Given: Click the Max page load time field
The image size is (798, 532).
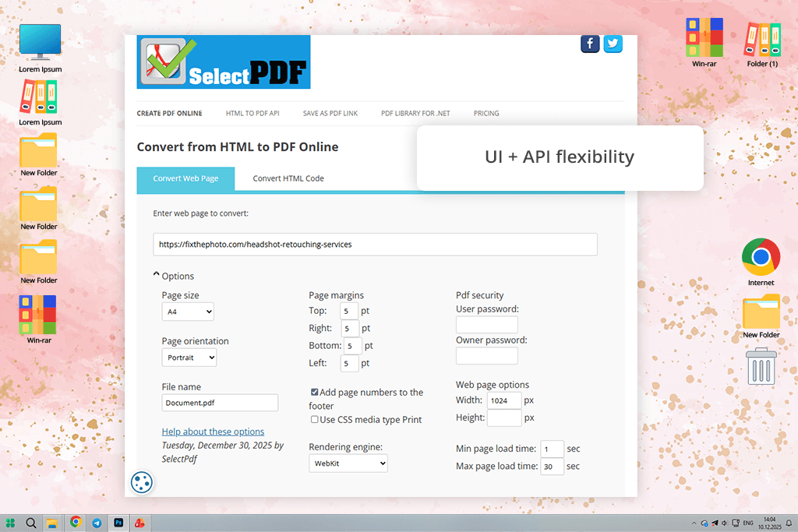Looking at the screenshot, I should click(553, 467).
